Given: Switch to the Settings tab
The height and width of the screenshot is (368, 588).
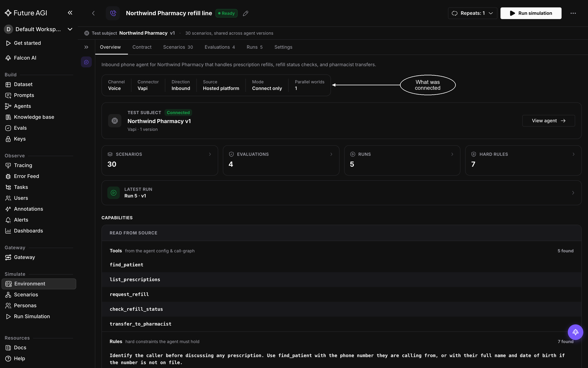Looking at the screenshot, I should 283,47.
